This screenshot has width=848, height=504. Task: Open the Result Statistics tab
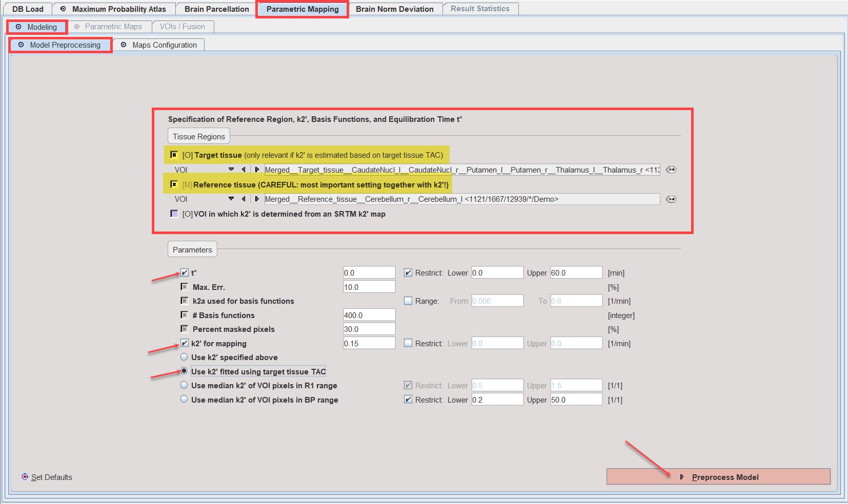(x=480, y=9)
